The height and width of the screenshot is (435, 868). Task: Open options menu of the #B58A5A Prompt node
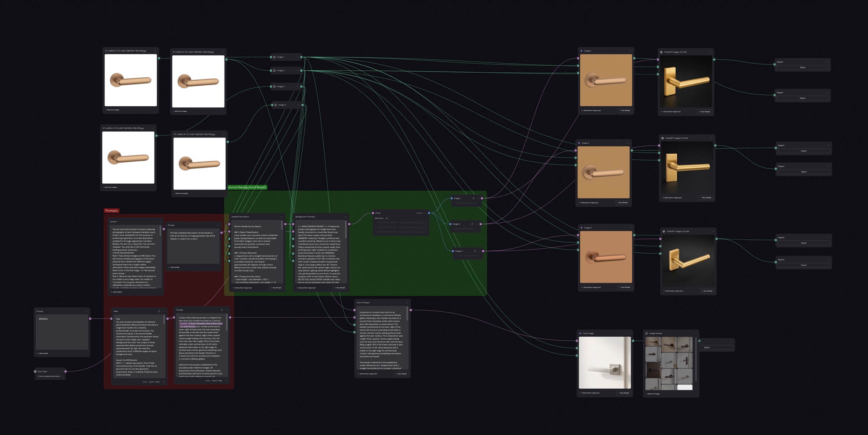coord(86,311)
